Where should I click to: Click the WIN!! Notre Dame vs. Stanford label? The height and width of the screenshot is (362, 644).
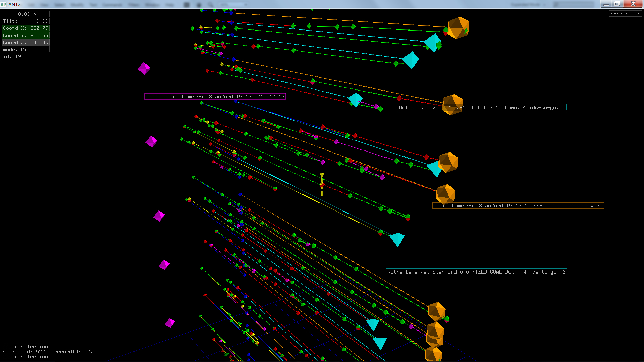click(x=215, y=97)
